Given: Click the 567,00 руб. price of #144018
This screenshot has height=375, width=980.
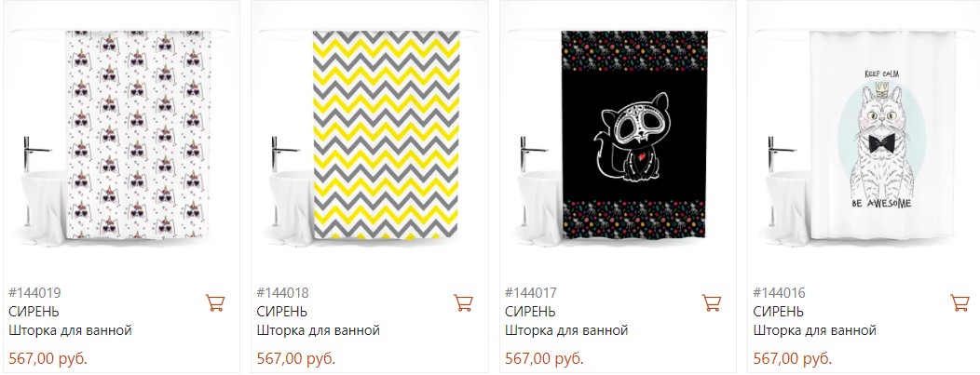Looking at the screenshot, I should coord(296,359).
